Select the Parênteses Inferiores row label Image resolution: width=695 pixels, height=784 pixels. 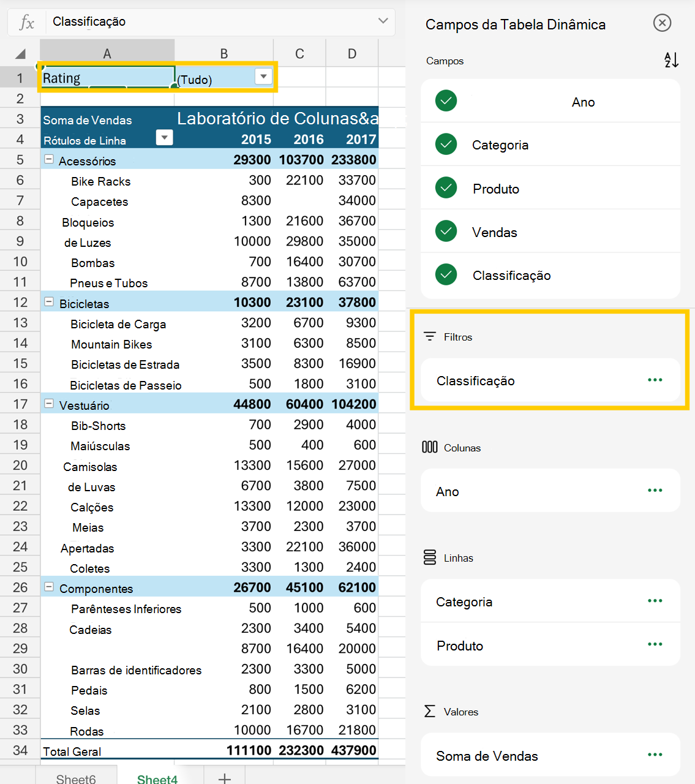pyautogui.click(x=126, y=609)
